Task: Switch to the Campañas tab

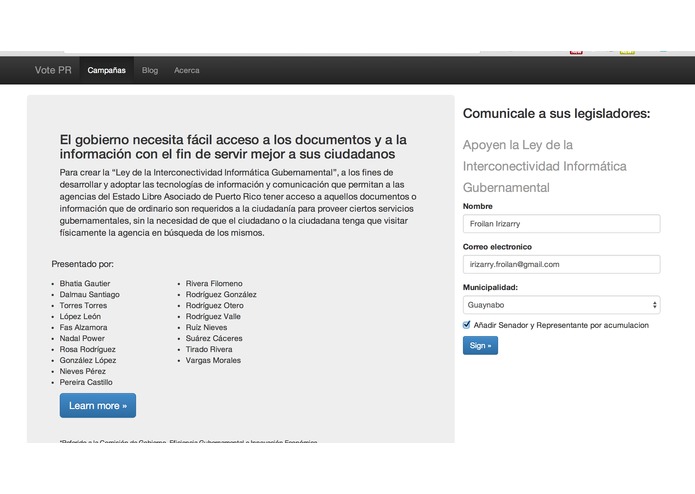Action: 106,70
